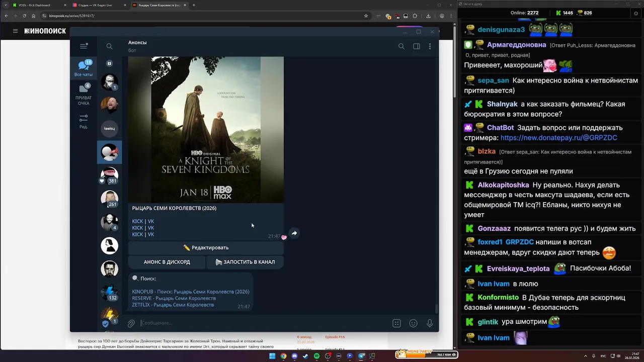Click username 'Alkokapitoshka' in stream chat
644x362 pixels.
click(503, 185)
